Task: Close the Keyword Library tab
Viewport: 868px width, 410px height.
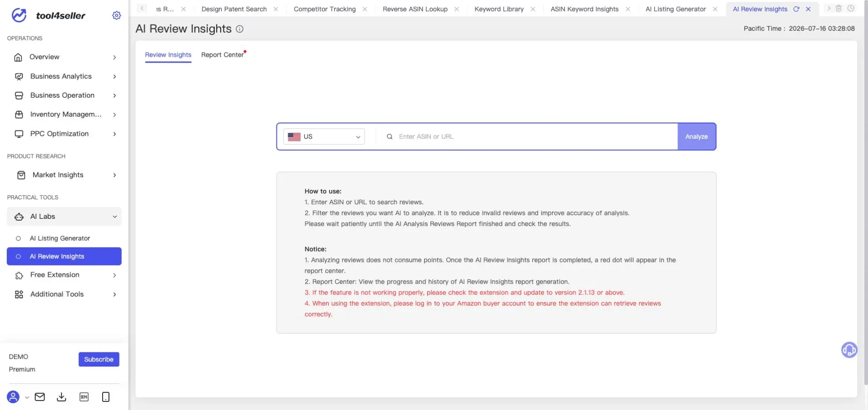Action: pyautogui.click(x=533, y=9)
